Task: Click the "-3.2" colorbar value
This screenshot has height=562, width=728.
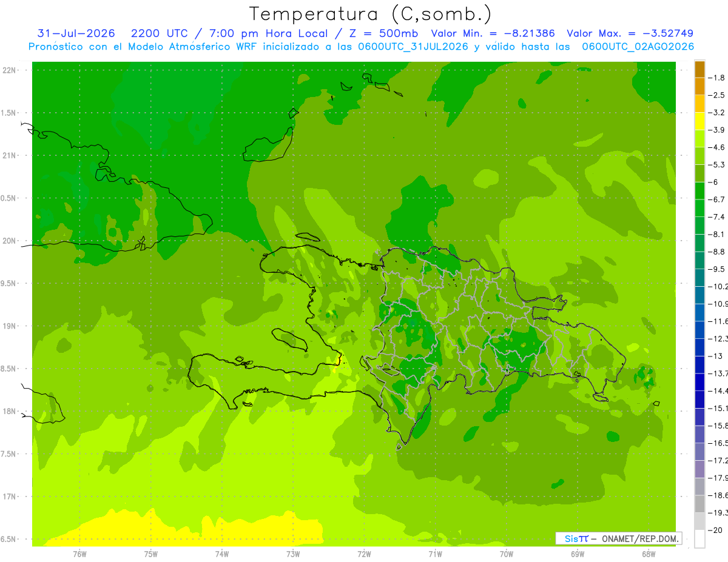Action: tap(716, 113)
